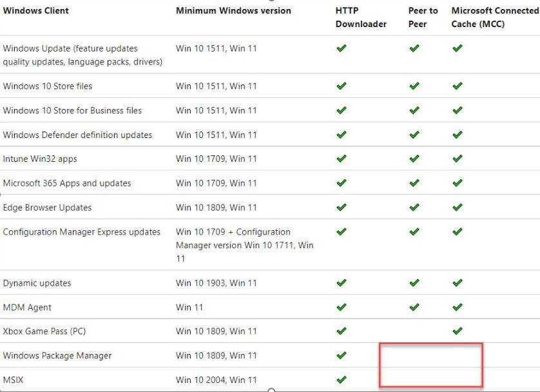Click the Microsoft Connected Cache (MCC) header

tap(495, 17)
